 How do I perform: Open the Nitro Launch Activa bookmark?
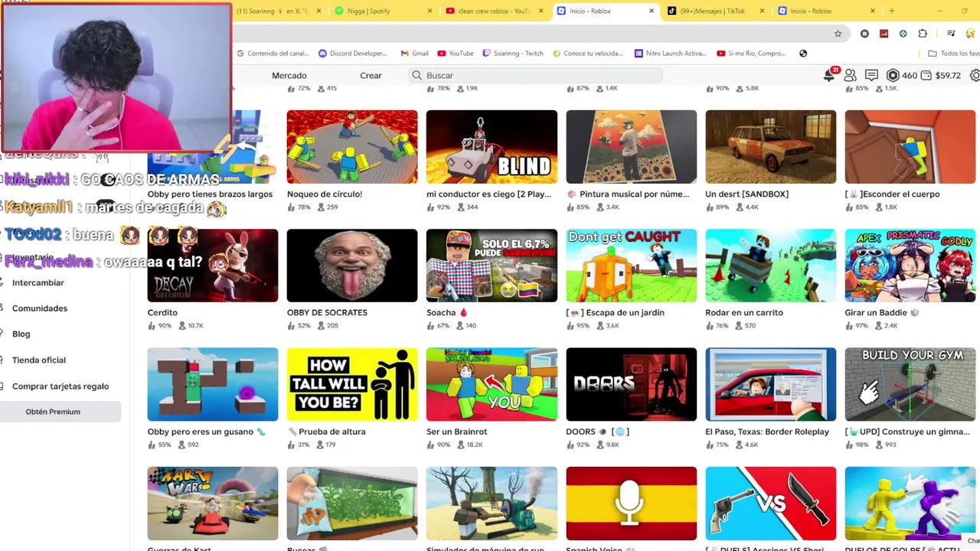[670, 54]
